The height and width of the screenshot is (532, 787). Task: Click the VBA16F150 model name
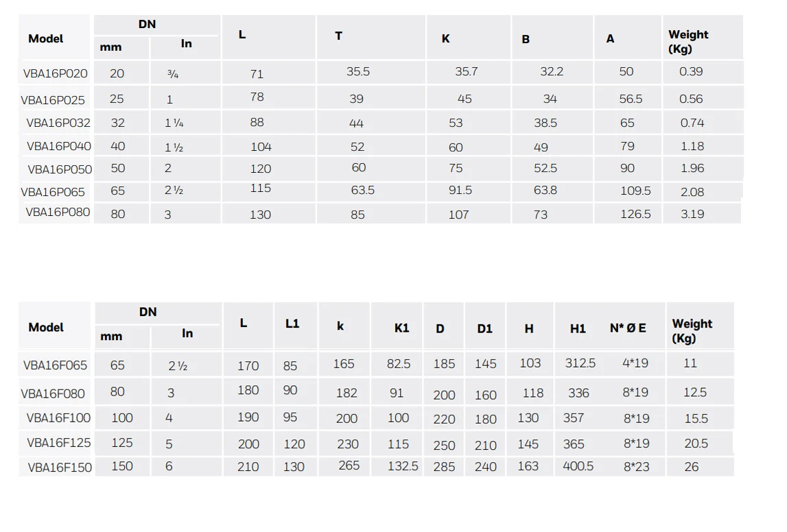click(60, 468)
